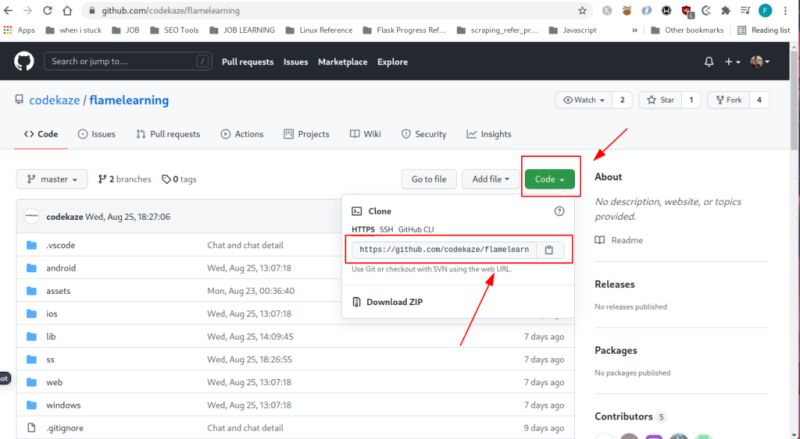The image size is (800, 439).
Task: Open the ios folder
Action: (52, 313)
